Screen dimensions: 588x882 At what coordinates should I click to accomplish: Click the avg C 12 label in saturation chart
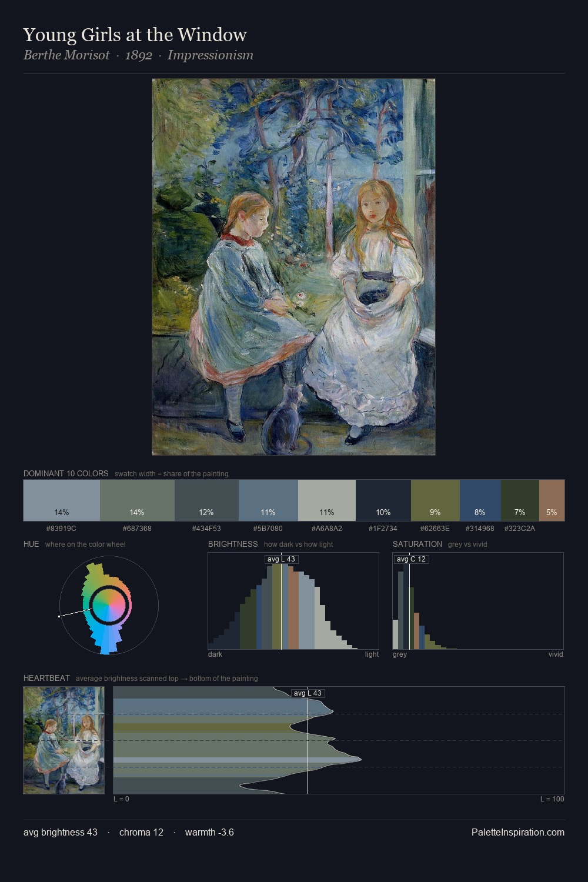[x=411, y=559]
